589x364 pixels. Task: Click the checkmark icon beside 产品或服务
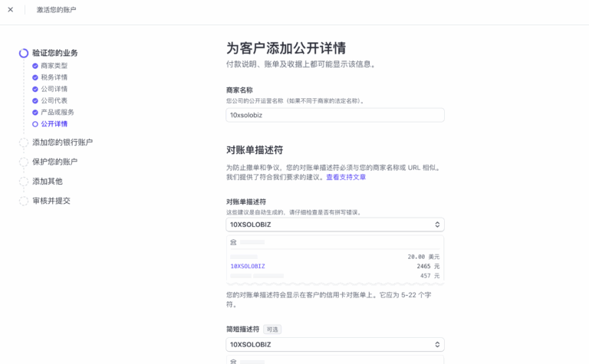(x=35, y=112)
